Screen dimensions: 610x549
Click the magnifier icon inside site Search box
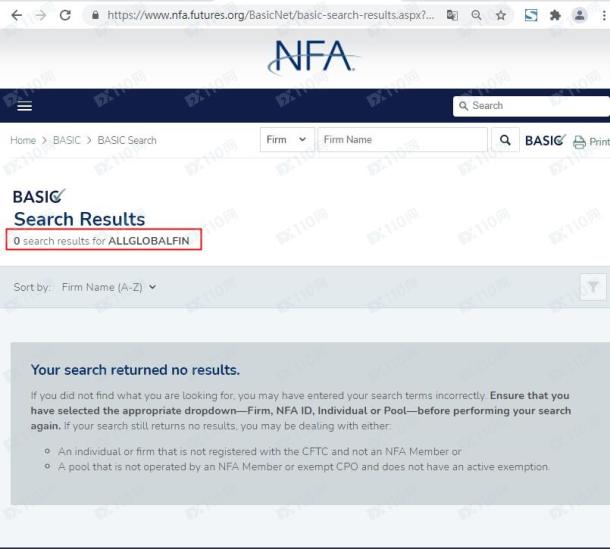click(463, 106)
